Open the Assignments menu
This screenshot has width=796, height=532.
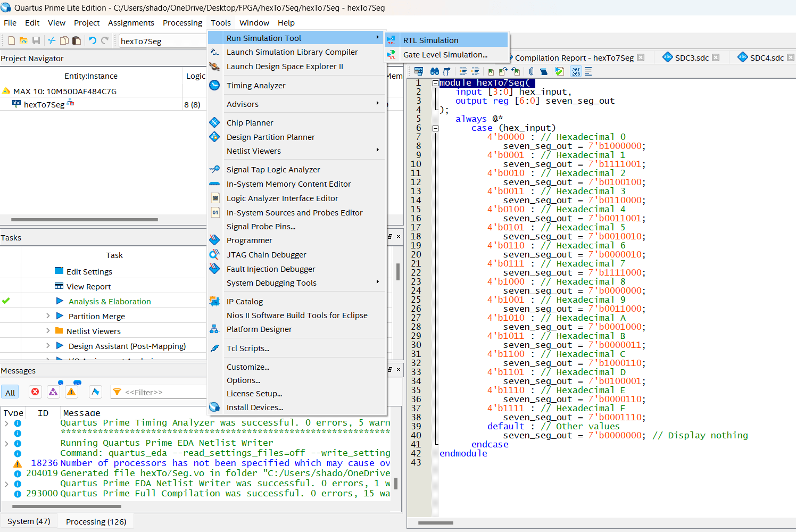131,22
